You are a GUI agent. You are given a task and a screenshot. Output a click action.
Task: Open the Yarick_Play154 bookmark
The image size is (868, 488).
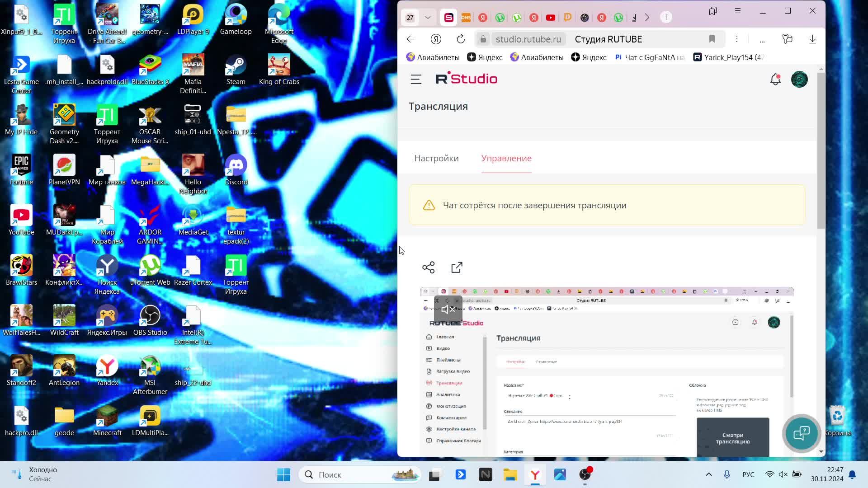pyautogui.click(x=728, y=57)
